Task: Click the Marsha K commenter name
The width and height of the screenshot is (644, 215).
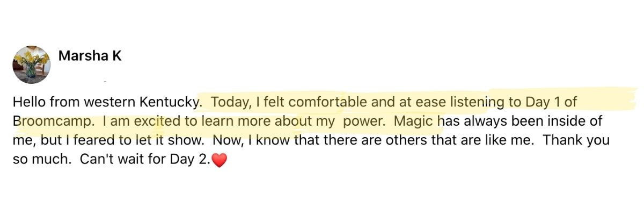Action: [x=90, y=56]
